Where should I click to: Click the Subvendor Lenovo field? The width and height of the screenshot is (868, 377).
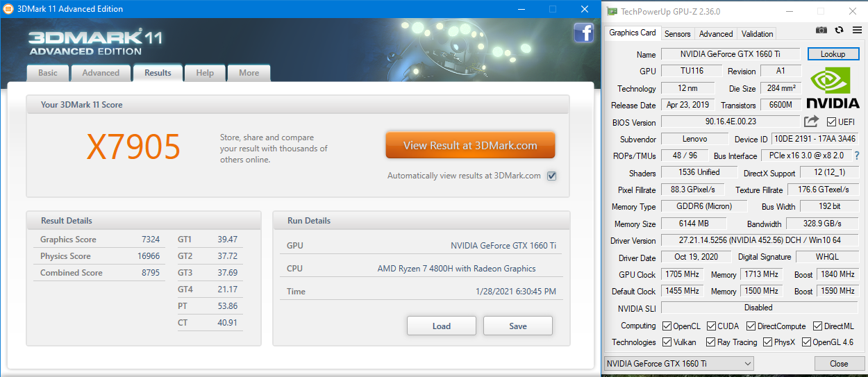coord(693,139)
